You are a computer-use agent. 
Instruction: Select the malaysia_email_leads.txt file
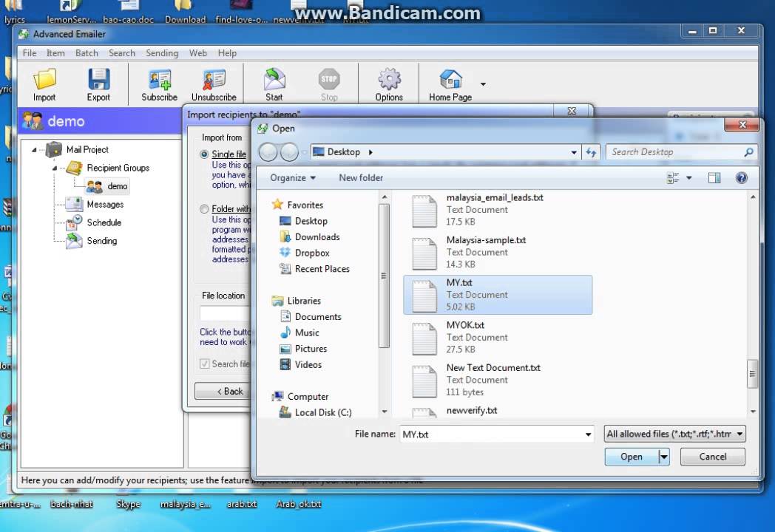point(497,209)
